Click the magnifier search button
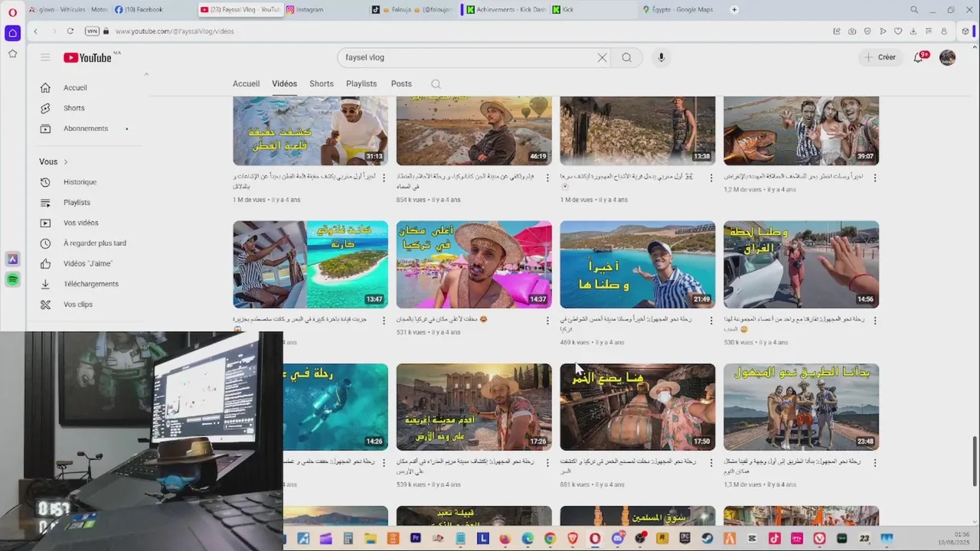 pyautogui.click(x=626, y=57)
